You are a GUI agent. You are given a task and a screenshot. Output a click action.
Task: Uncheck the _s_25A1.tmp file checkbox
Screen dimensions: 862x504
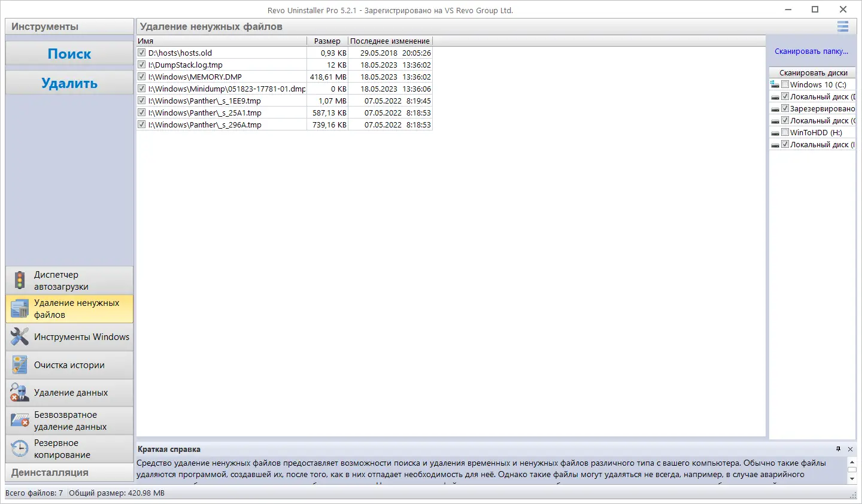tap(142, 113)
